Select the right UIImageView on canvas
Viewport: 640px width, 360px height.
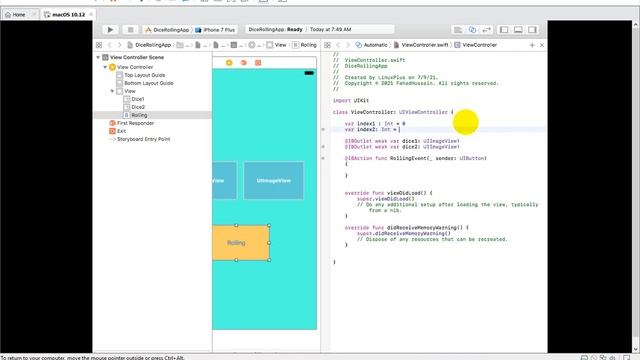pyautogui.click(x=274, y=180)
